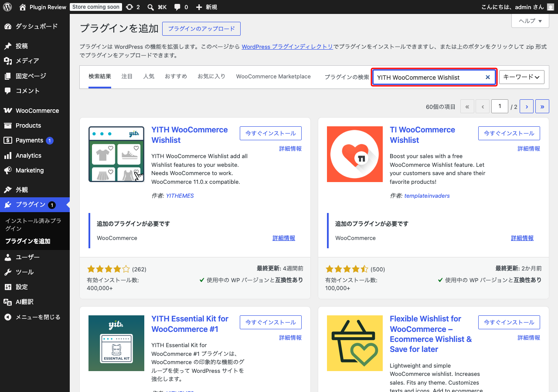Image resolution: width=558 pixels, height=392 pixels.
Task: Open YITH Essential Kit for WooCommerce #1 title
Action: pos(190,324)
